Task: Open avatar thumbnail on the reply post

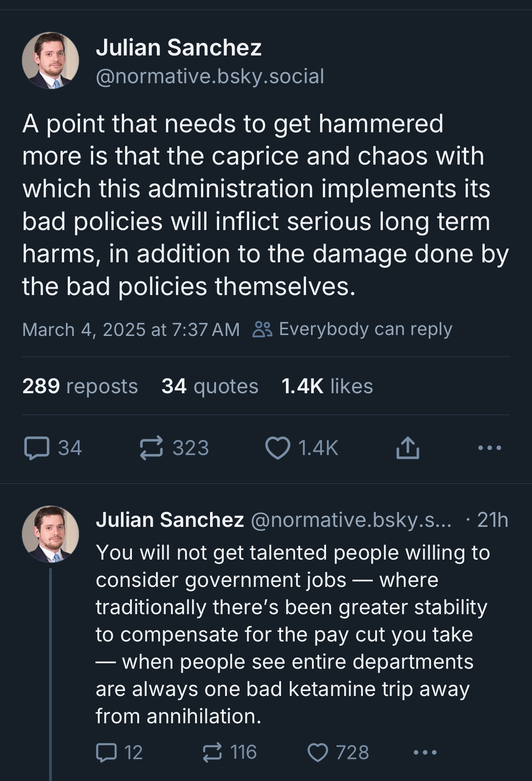Action: (50, 534)
